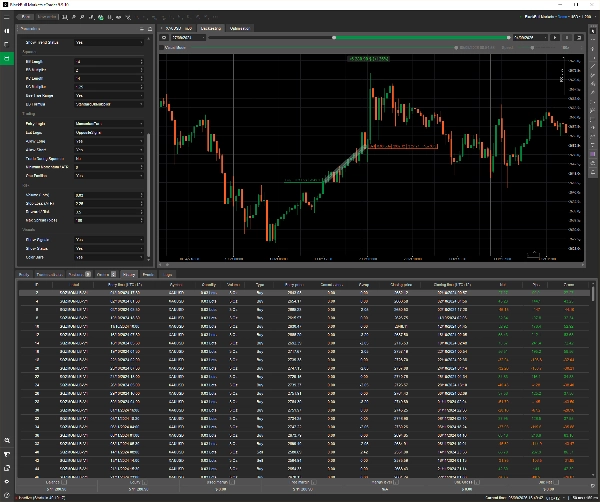The width and height of the screenshot is (600, 502).
Task: Click the stepper on the KC Multiplier field
Action: [142, 87]
